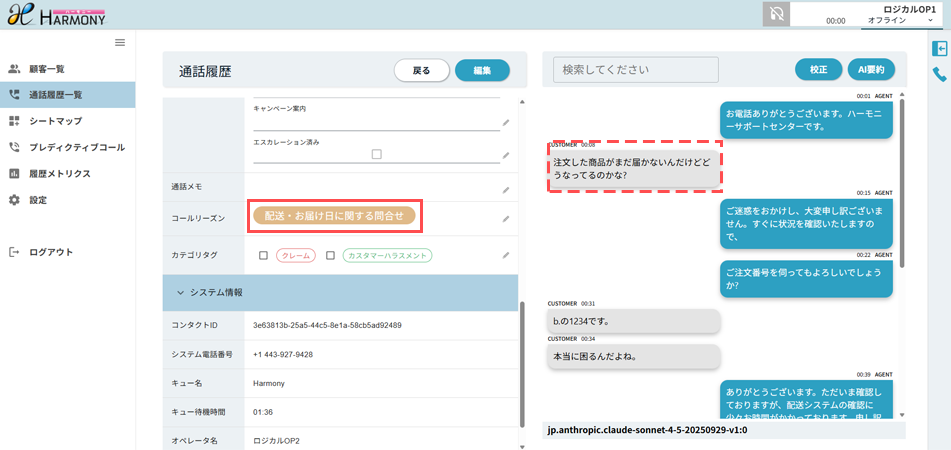The height and width of the screenshot is (450, 951).
Task: Edit カテゴリタグ with its pencil icon
Action: click(506, 256)
